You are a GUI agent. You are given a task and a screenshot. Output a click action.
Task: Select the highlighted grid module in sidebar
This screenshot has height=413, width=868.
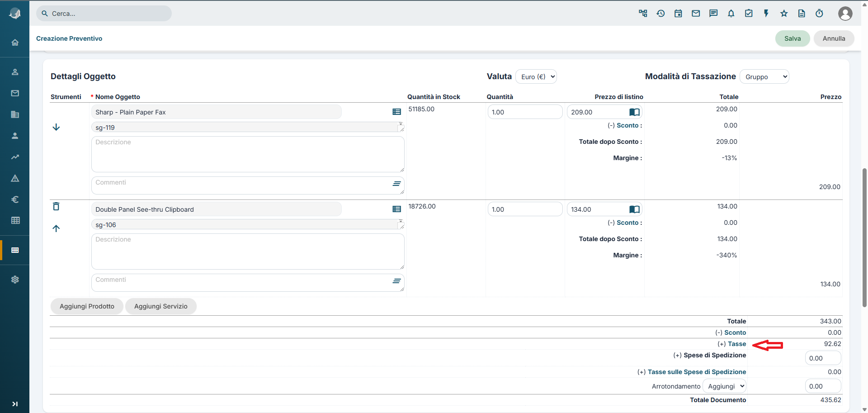point(15,250)
